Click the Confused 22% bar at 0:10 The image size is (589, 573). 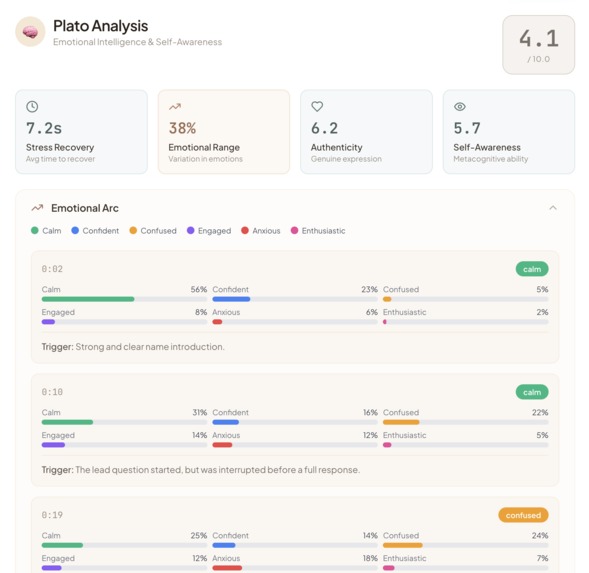tap(465, 422)
